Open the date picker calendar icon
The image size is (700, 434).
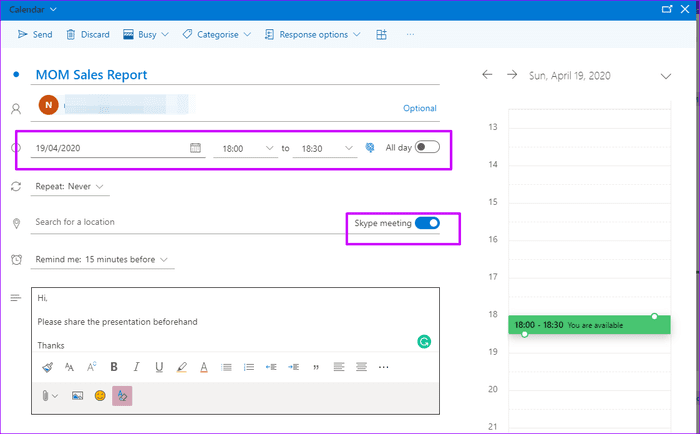[196, 148]
